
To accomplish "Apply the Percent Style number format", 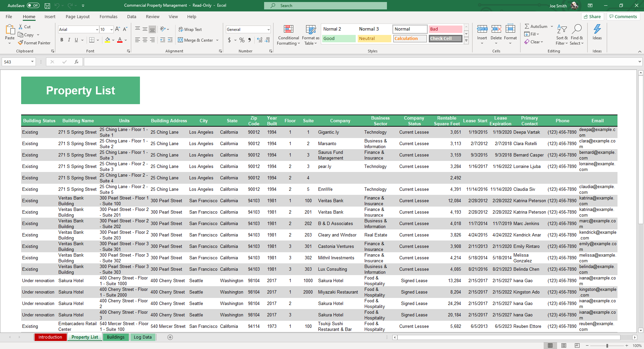I will [x=241, y=40].
